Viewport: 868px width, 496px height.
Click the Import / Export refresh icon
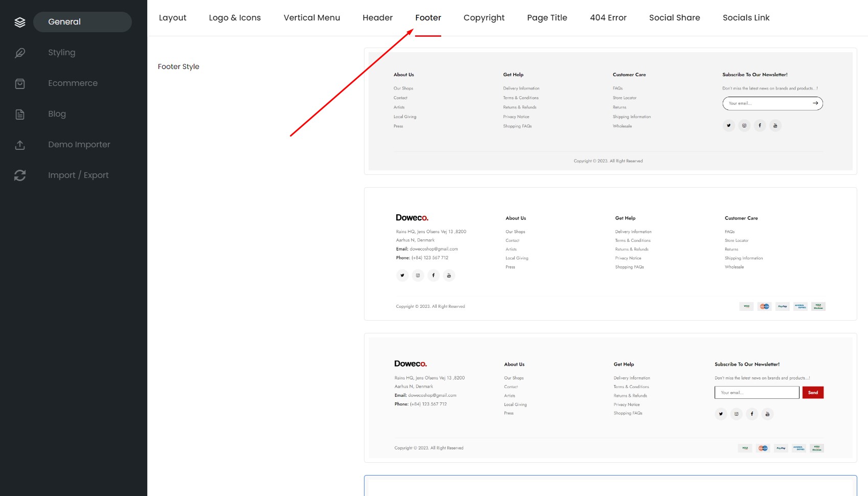[x=20, y=175]
